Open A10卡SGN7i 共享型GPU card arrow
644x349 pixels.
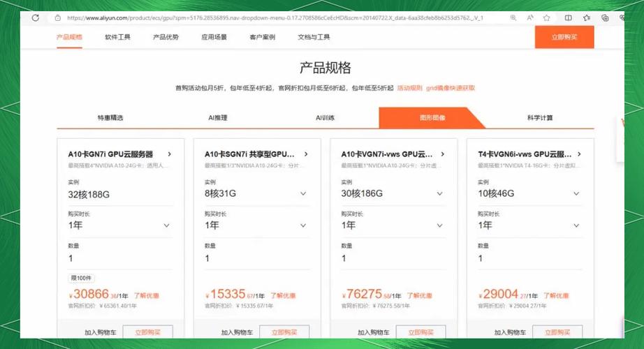(306, 154)
